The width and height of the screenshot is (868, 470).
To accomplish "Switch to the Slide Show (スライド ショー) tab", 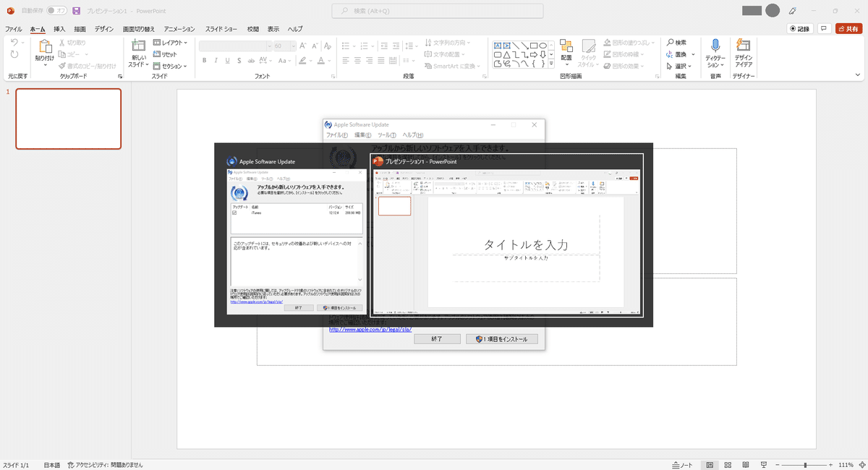I will point(221,29).
